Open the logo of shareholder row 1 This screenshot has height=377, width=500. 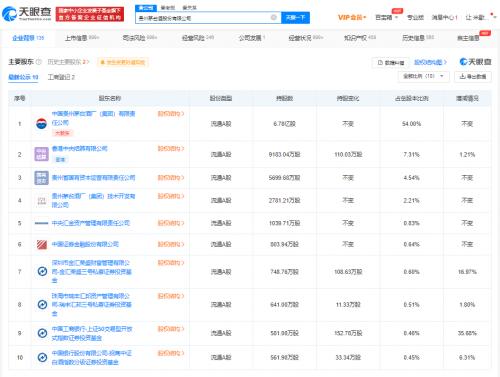click(x=41, y=124)
